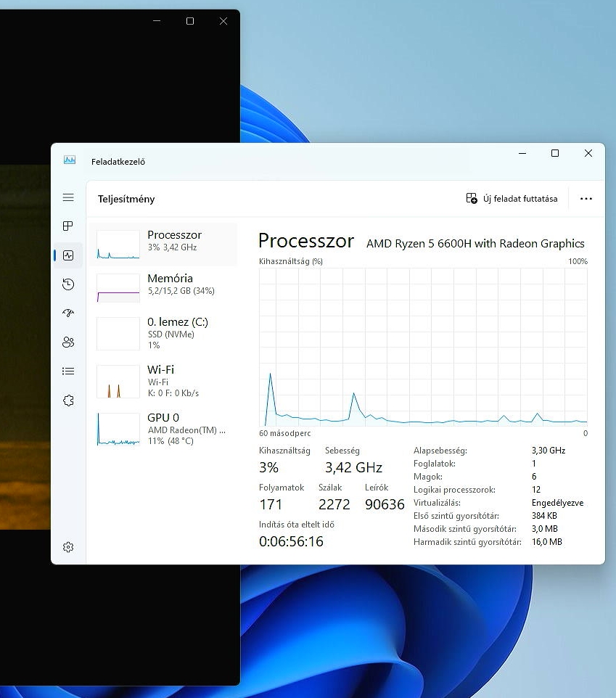Viewport: 616px width, 698px height.
Task: Close the black background window
Action: (223, 21)
